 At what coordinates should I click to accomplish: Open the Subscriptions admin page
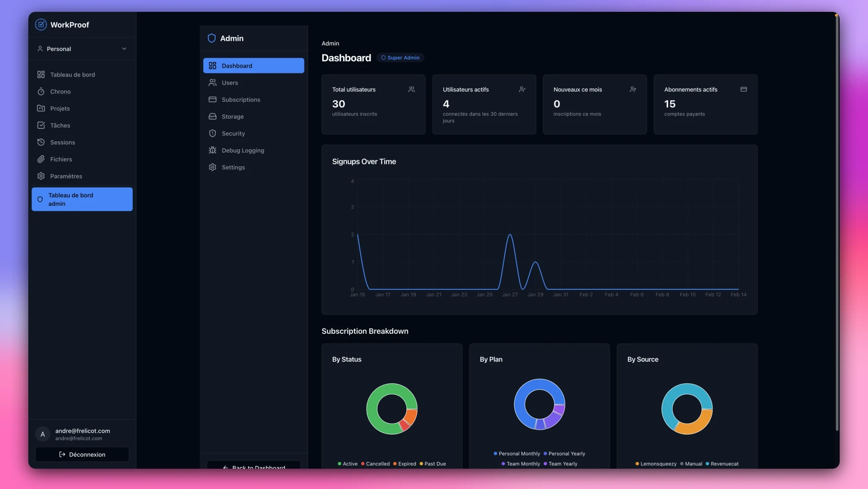coord(254,99)
